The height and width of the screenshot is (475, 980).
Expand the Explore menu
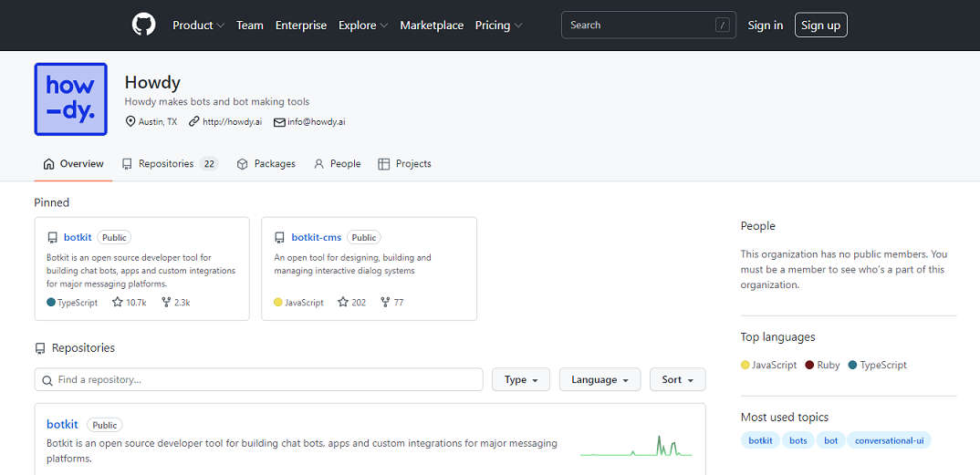(x=363, y=25)
